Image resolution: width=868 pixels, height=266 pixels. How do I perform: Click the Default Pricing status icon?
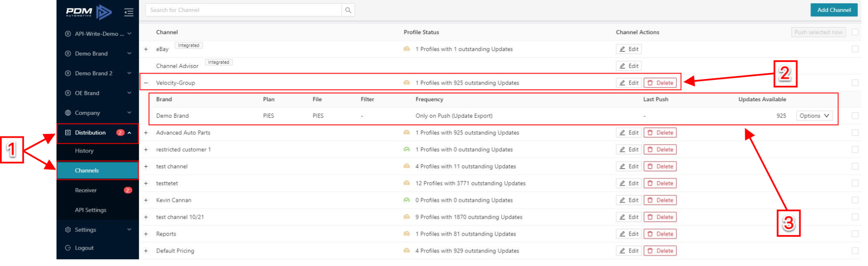(407, 250)
